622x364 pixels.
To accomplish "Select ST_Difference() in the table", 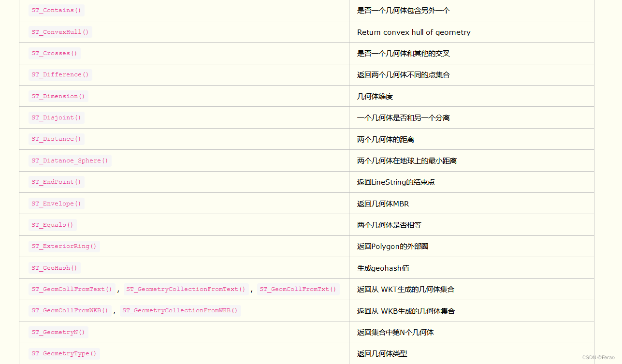I will point(60,74).
